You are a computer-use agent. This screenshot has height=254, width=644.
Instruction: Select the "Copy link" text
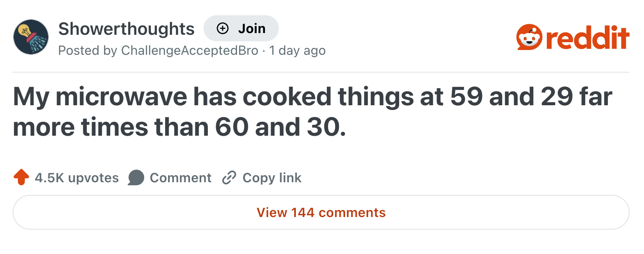pyautogui.click(x=272, y=178)
